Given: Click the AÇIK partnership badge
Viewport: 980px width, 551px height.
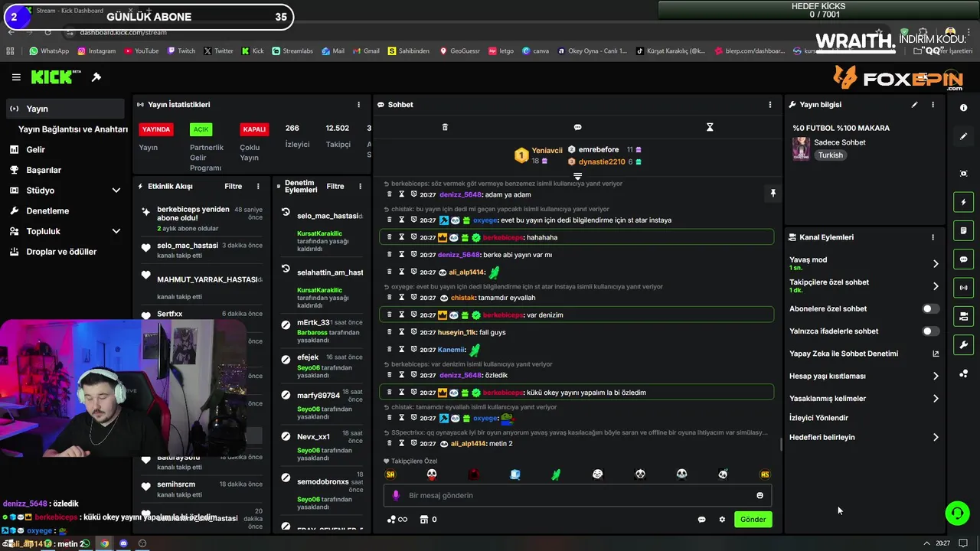Looking at the screenshot, I should pos(201,129).
